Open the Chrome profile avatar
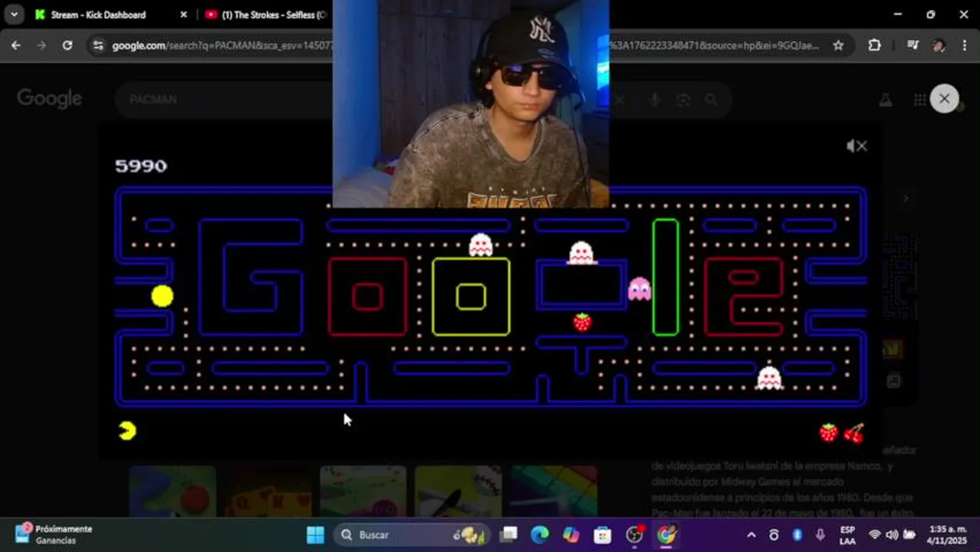The height and width of the screenshot is (552, 980). click(939, 45)
